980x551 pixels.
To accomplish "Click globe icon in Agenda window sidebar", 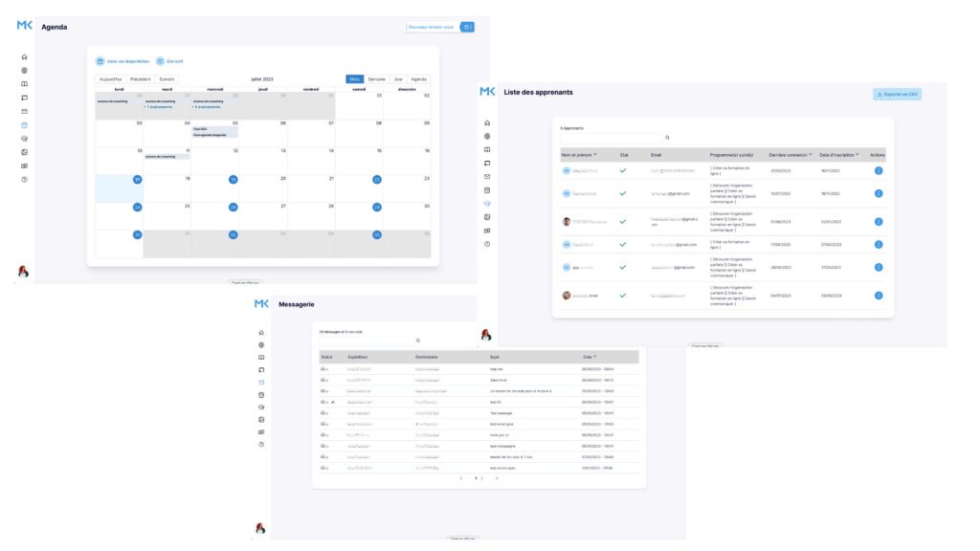I will 24,71.
